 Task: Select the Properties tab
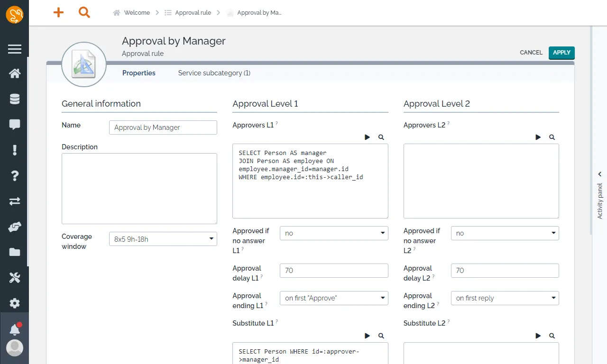point(139,73)
